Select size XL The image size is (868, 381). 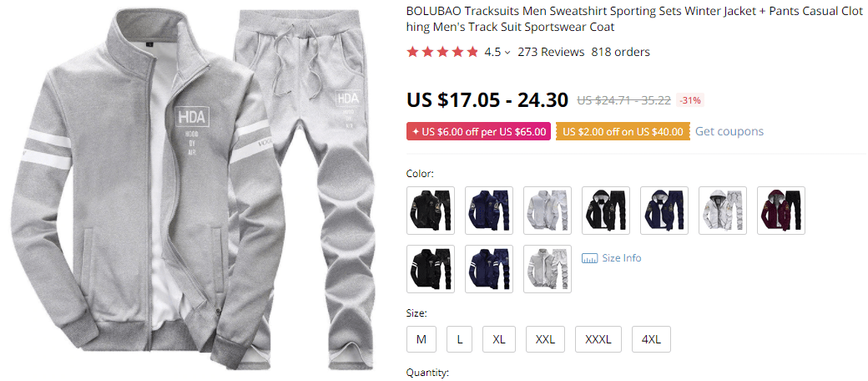point(499,339)
